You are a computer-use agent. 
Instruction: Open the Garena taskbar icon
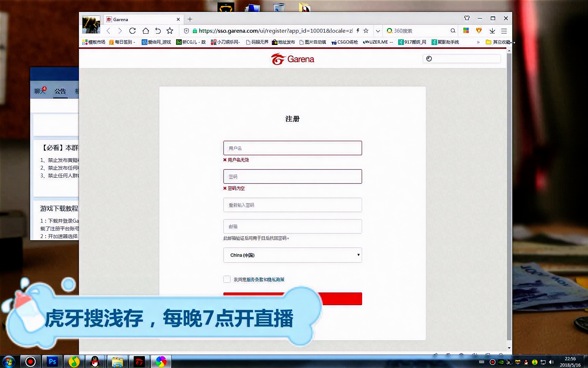click(139, 362)
